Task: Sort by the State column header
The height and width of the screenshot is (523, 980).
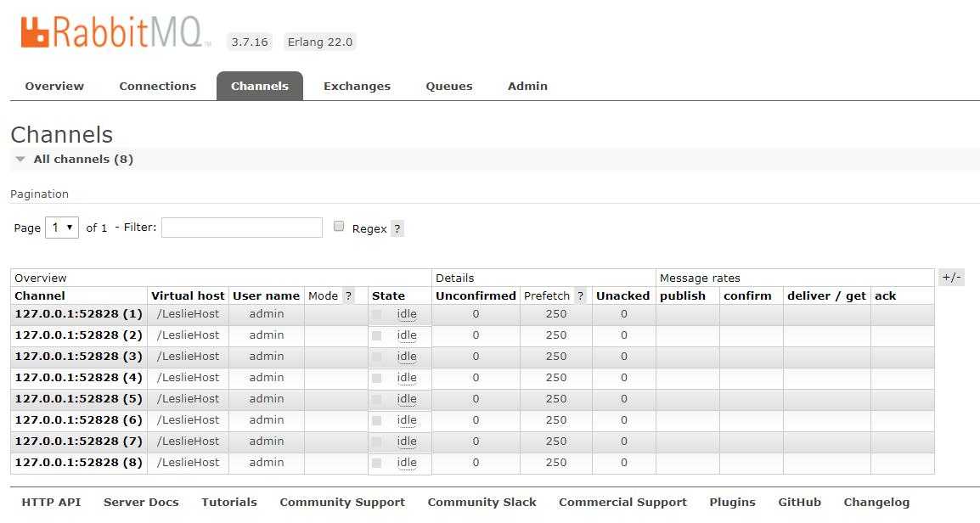Action: pyautogui.click(x=388, y=296)
